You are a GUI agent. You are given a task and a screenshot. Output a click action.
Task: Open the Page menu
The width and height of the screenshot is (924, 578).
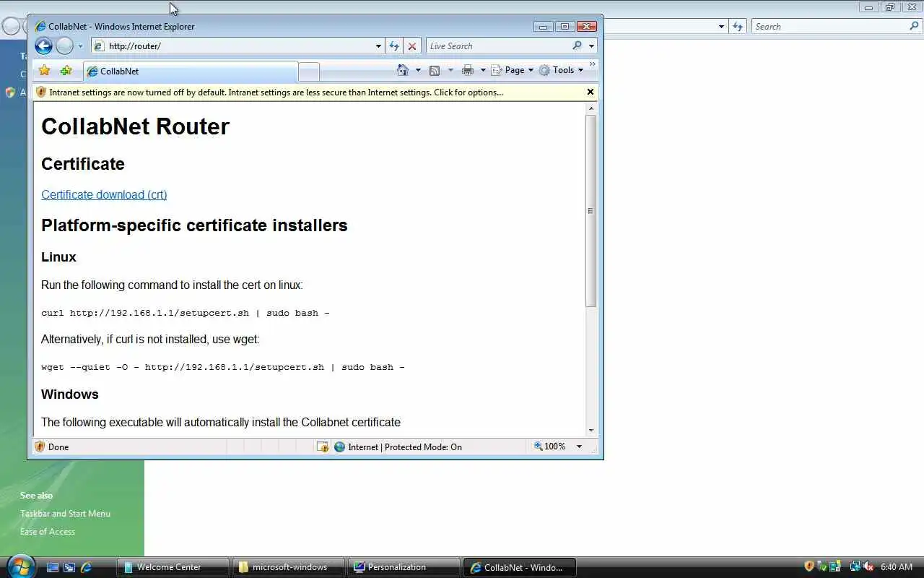click(x=513, y=70)
